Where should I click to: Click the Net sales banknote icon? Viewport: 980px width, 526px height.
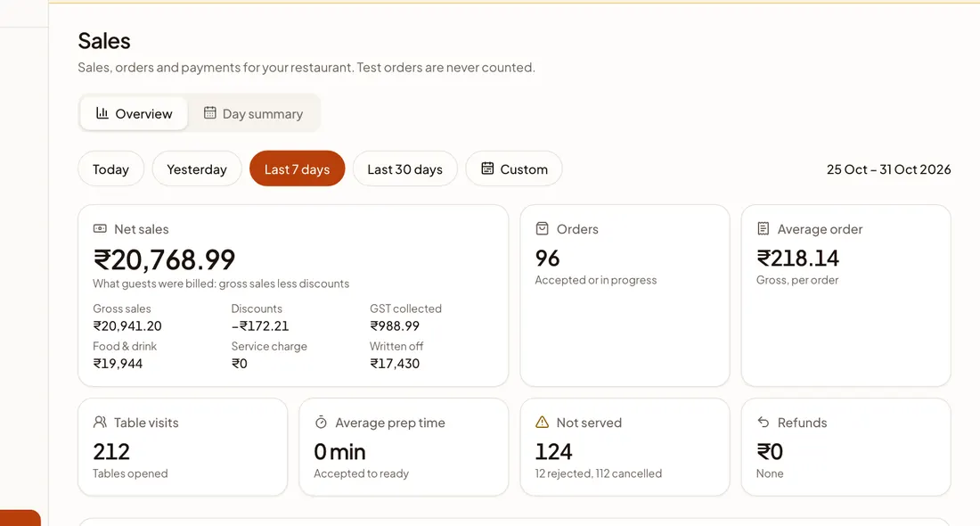point(100,228)
